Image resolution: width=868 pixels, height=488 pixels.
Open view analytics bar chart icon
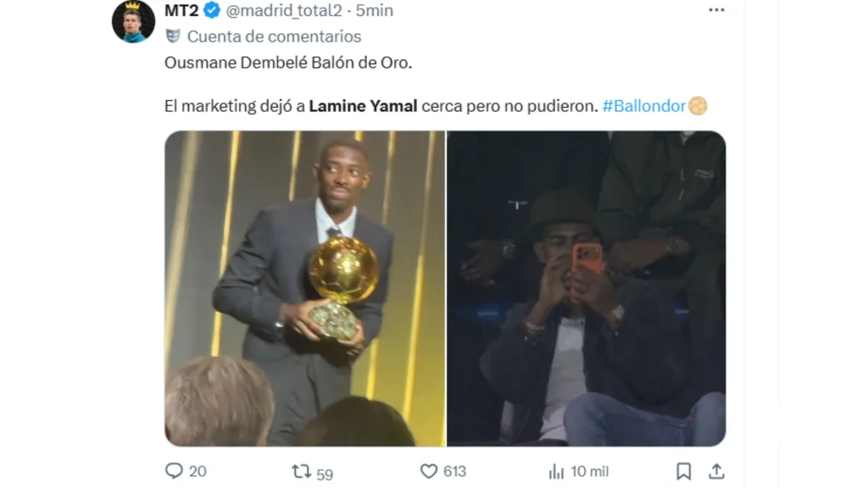pos(556,471)
